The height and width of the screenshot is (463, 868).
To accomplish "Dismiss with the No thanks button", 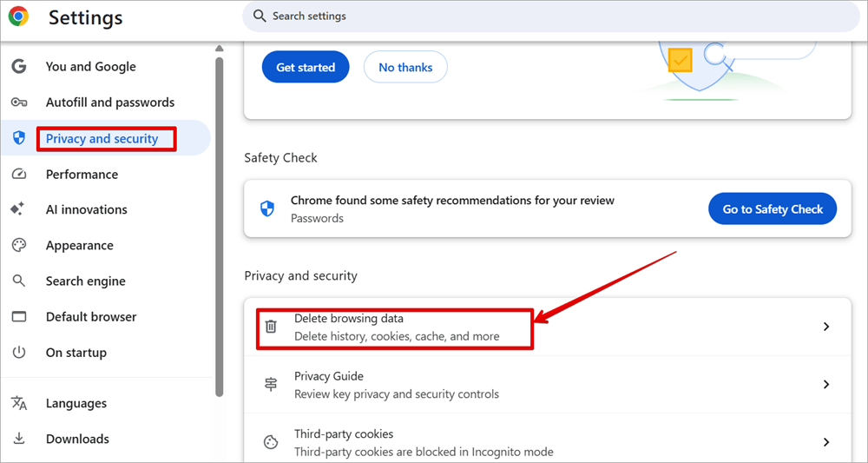I will (x=405, y=68).
